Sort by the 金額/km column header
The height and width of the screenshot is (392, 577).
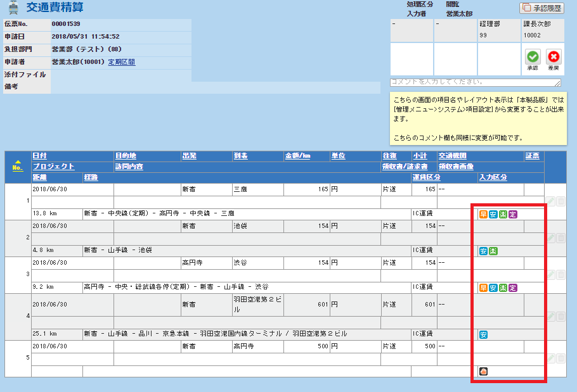pos(298,156)
